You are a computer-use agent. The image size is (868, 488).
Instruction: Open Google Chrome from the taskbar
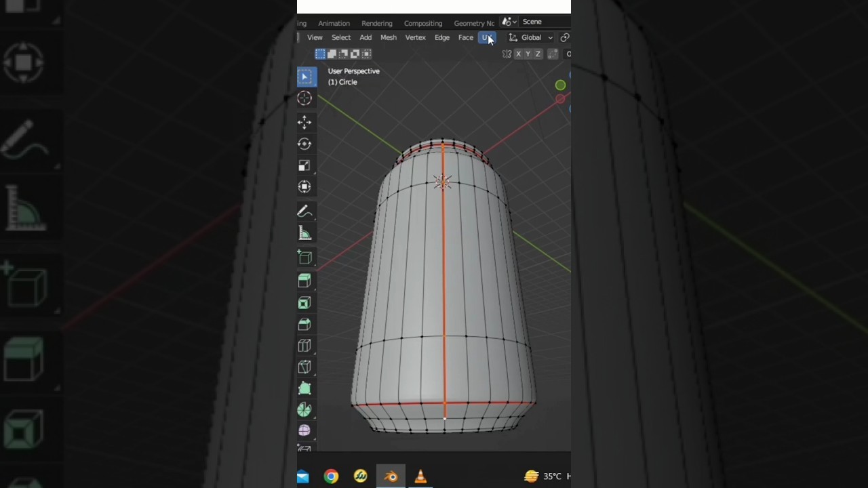point(331,476)
